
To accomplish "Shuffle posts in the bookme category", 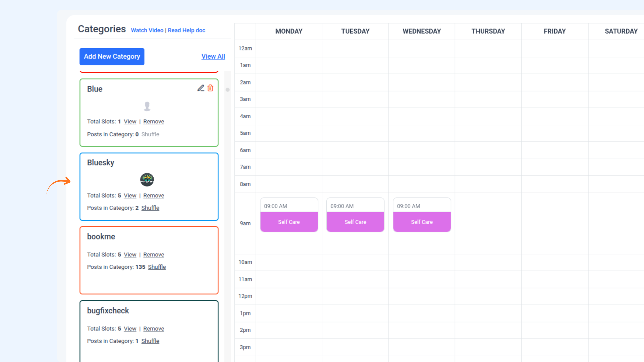I will (x=157, y=267).
